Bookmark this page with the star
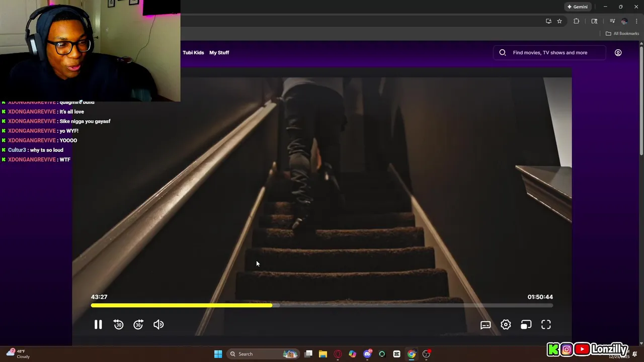Viewport: 644px width, 362px height. click(559, 21)
